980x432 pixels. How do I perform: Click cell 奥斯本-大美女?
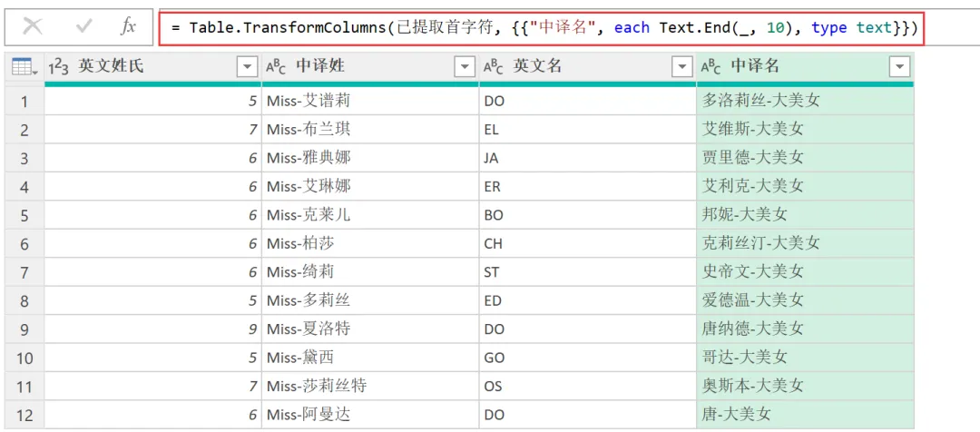(805, 387)
